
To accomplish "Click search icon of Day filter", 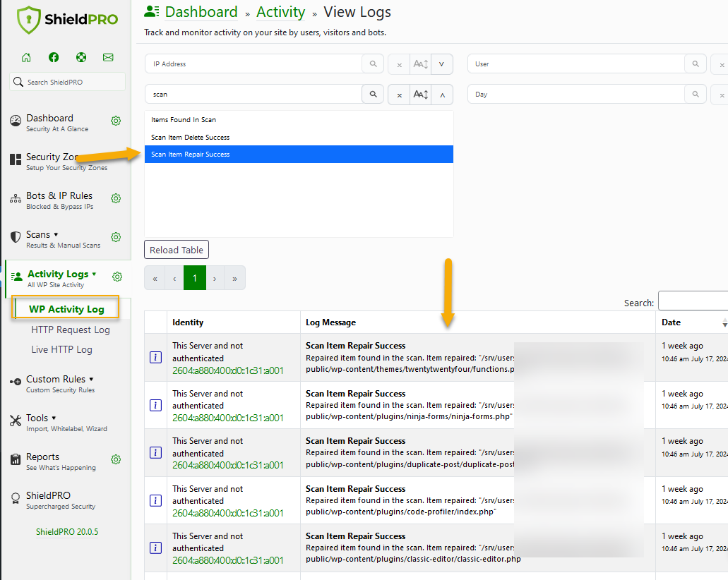I will point(696,94).
